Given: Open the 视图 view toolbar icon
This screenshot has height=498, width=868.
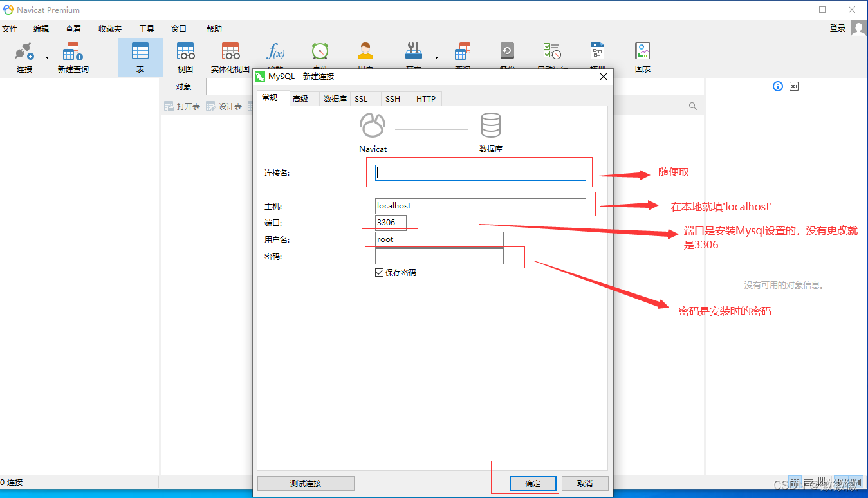Looking at the screenshot, I should pos(185,51).
